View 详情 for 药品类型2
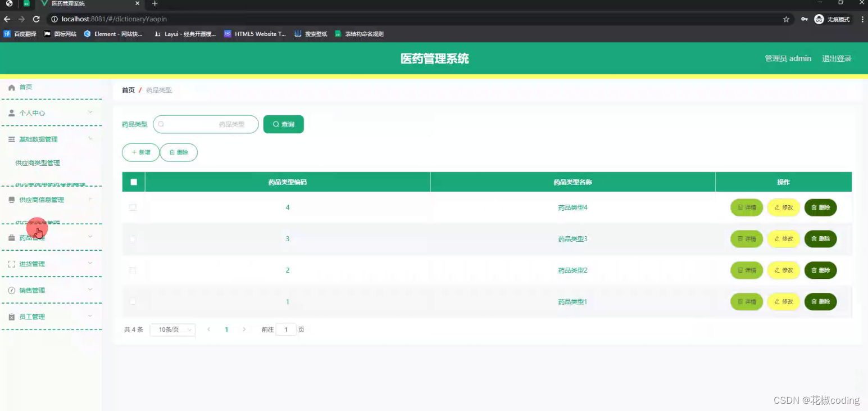The width and height of the screenshot is (868, 411). click(x=747, y=270)
